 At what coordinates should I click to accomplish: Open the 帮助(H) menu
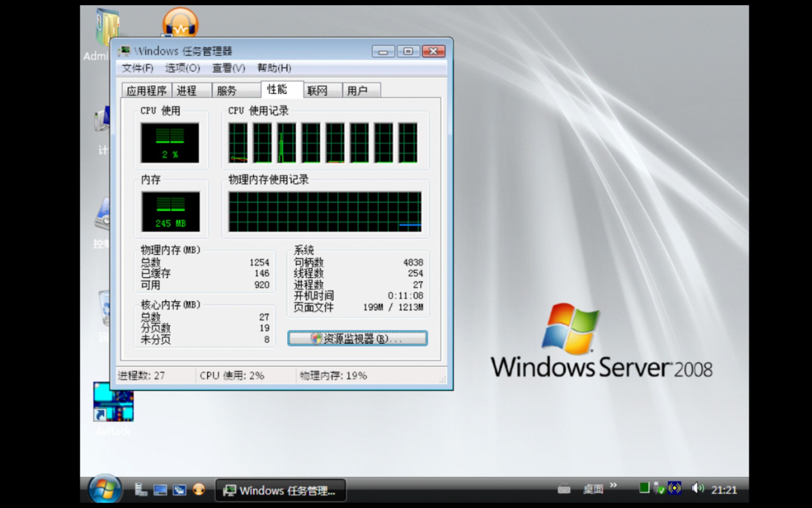click(274, 68)
